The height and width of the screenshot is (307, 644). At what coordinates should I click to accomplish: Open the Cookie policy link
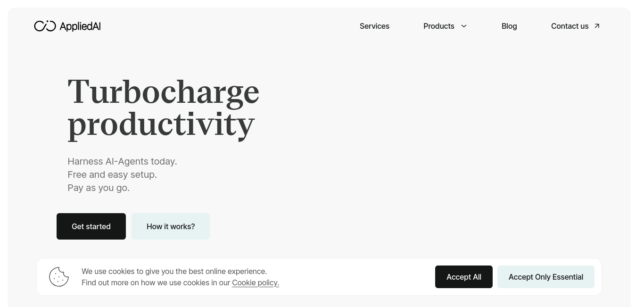(x=256, y=282)
